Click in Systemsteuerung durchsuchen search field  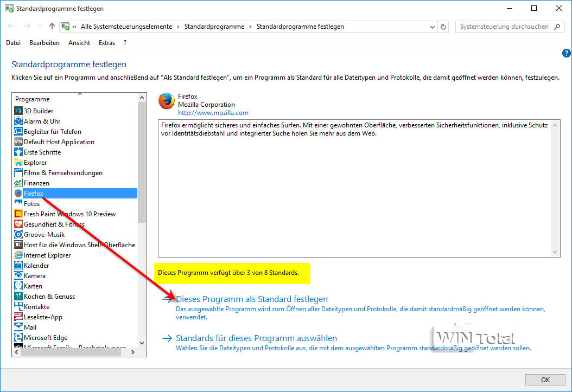click(x=504, y=27)
